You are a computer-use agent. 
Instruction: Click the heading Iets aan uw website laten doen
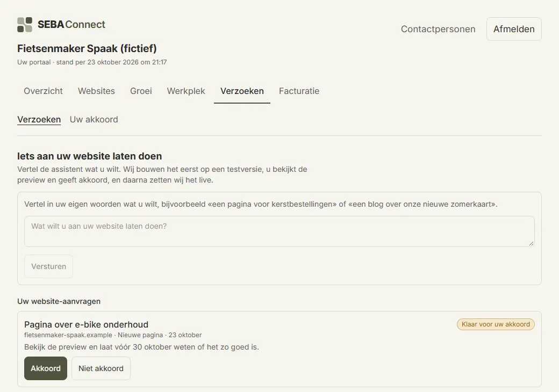[89, 156]
